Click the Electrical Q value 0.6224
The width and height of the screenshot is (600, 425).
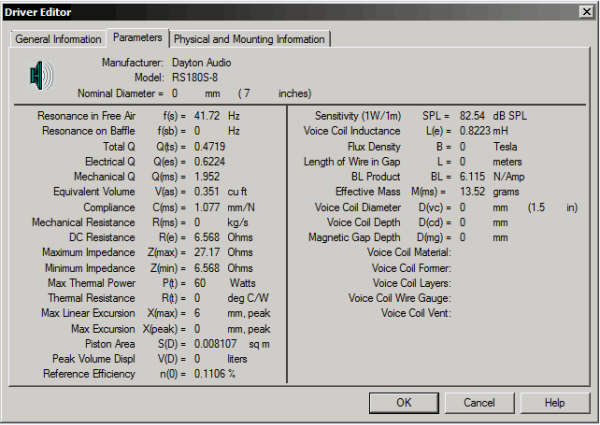(x=211, y=161)
